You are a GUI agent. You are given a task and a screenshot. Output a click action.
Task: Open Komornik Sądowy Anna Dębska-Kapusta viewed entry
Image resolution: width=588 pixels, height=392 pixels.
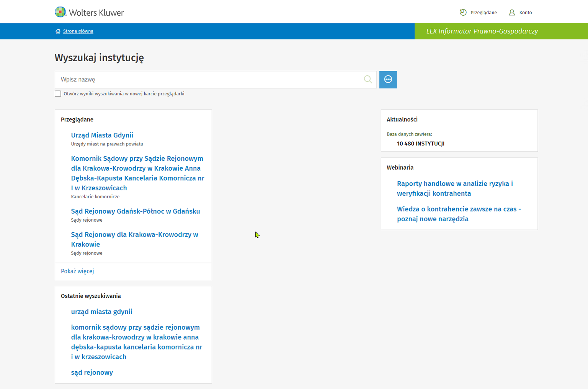pos(137,173)
